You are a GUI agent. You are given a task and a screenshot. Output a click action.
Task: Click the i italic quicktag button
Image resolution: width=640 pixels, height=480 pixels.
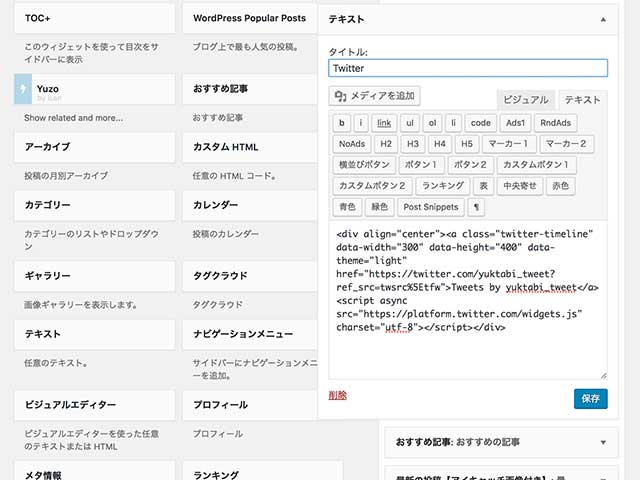360,123
